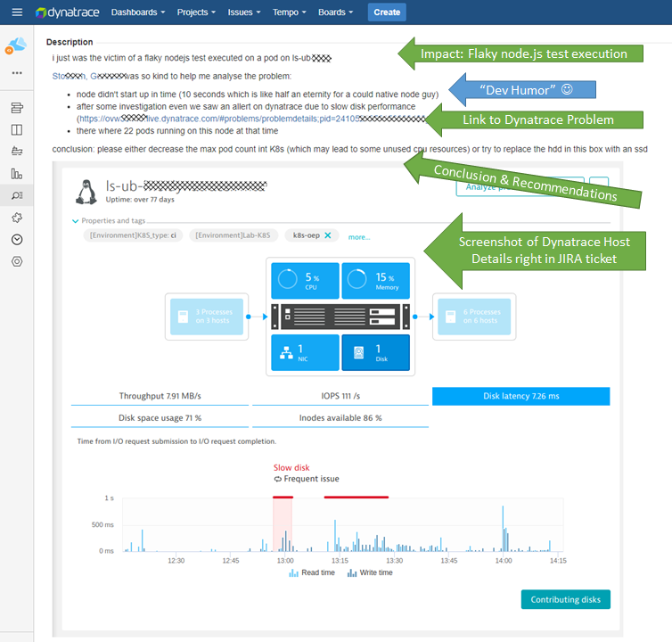
Task: Click the 'Description' heading
Action: [x=70, y=42]
